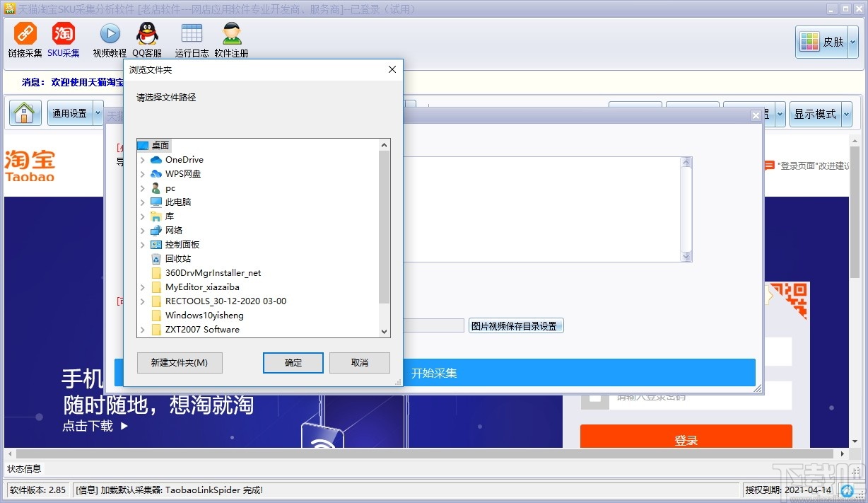This screenshot has width=868, height=503.
Task: Open the 链接采集 link collection tool
Action: 25,40
